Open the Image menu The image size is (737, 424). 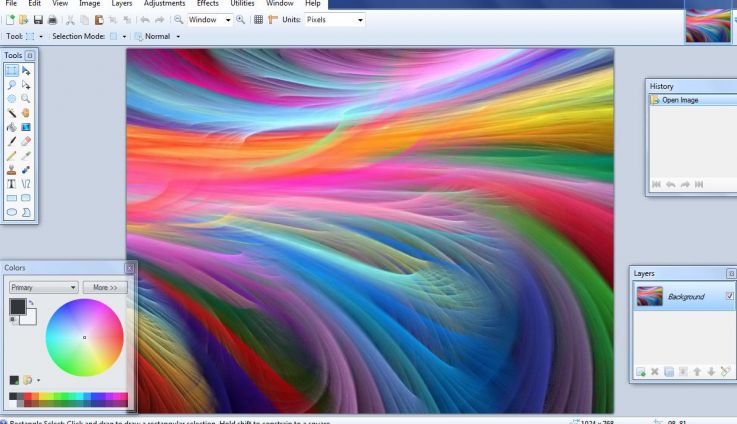89,3
